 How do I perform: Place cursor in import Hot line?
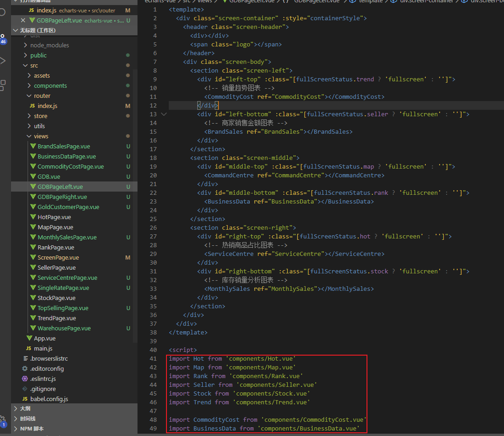point(232,359)
